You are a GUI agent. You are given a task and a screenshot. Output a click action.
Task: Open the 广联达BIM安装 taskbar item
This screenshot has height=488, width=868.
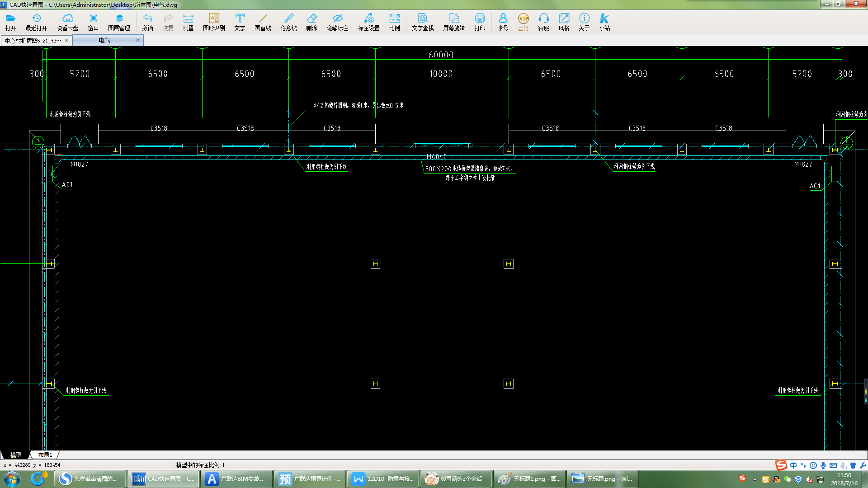click(x=236, y=479)
